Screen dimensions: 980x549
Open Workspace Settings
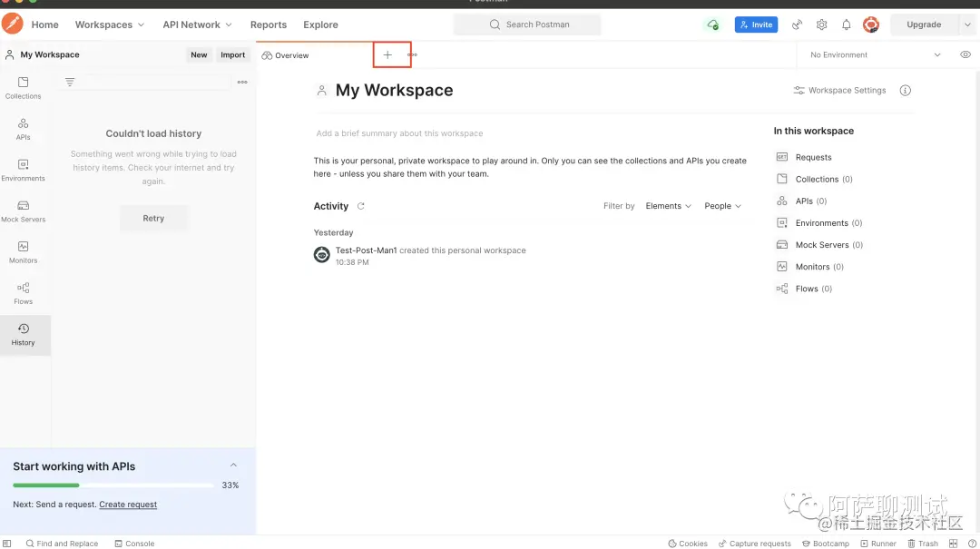pos(839,90)
